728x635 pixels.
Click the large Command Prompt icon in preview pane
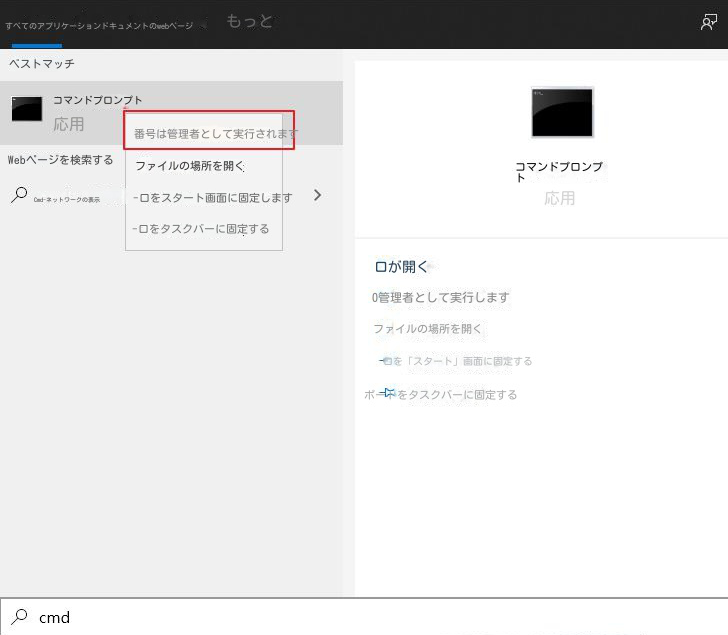pyautogui.click(x=562, y=112)
